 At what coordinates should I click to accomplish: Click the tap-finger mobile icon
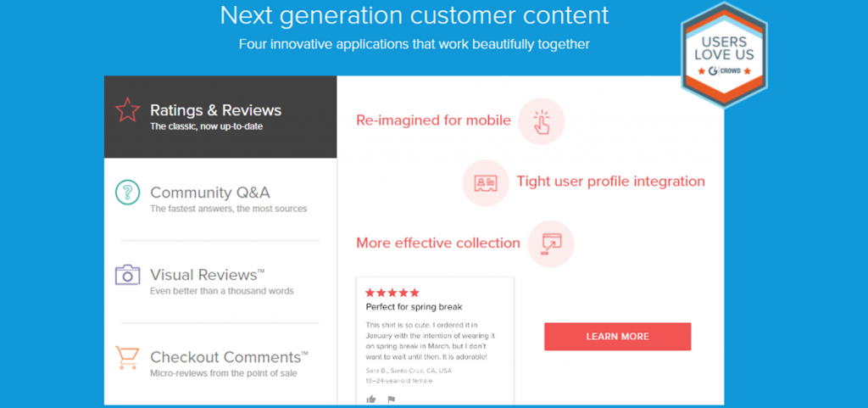coord(542,121)
